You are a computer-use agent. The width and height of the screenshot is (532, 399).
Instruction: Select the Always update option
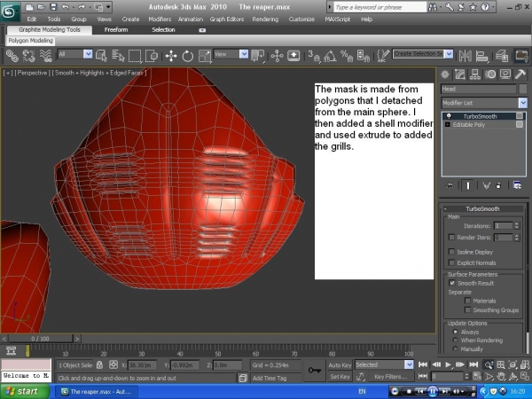click(456, 332)
